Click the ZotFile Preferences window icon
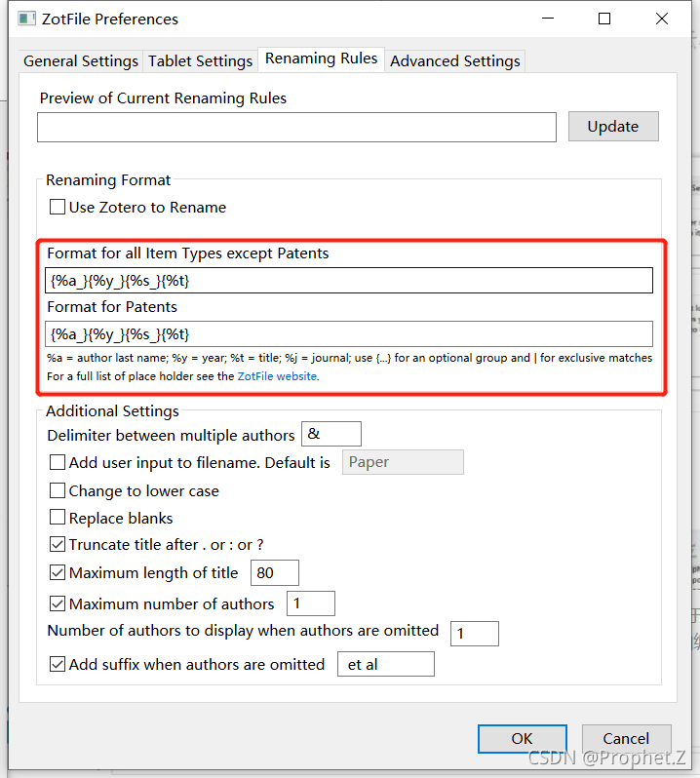Image resolution: width=700 pixels, height=778 pixels. point(26,19)
